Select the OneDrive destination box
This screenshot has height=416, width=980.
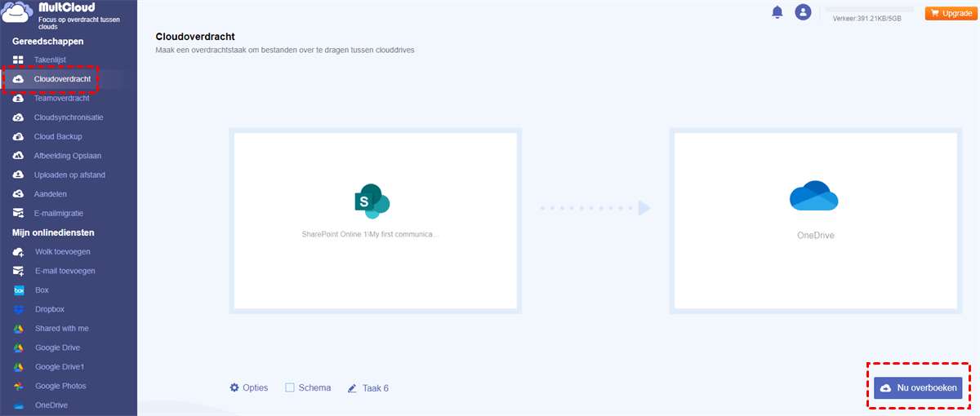(x=814, y=220)
